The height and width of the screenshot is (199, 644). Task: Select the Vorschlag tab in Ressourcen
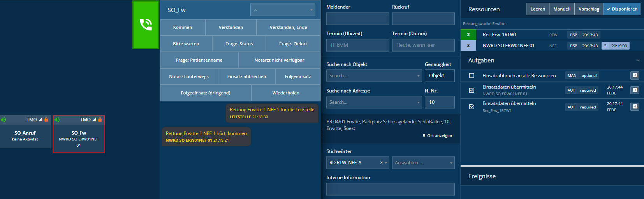point(589,9)
